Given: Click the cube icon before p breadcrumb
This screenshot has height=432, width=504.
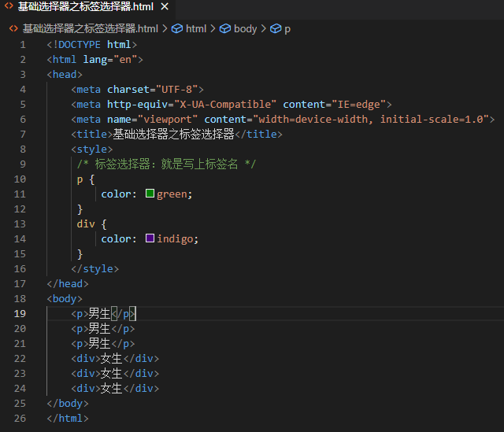Looking at the screenshot, I should [276, 28].
